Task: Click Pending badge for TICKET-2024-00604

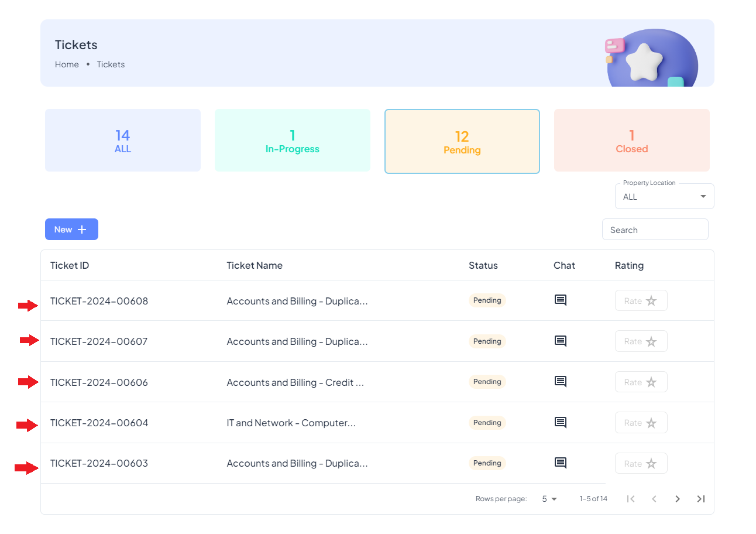Action: (x=487, y=423)
